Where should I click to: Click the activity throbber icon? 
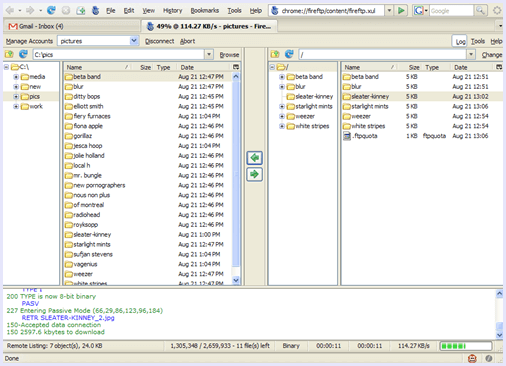(x=497, y=11)
